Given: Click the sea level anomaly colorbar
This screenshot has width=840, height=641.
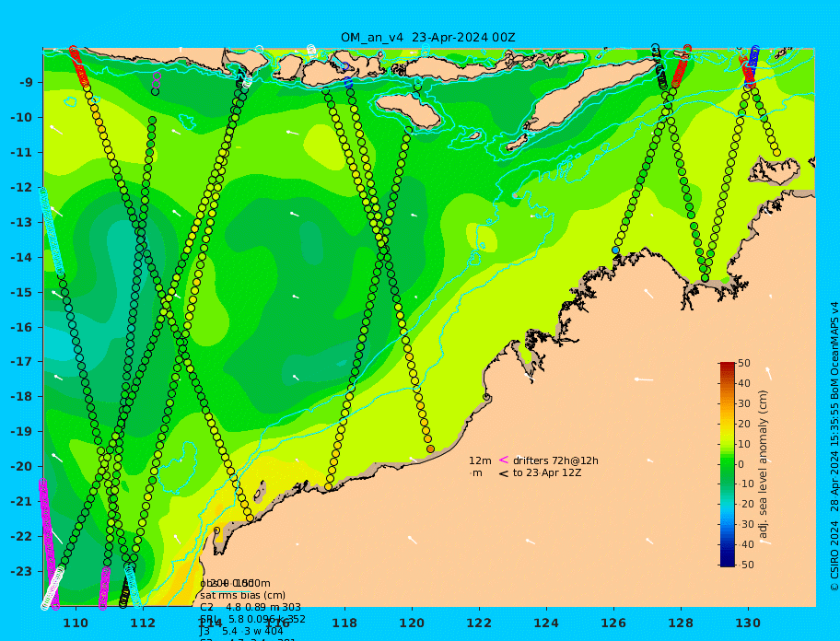Looking at the screenshot, I should pyautogui.click(x=728, y=464).
